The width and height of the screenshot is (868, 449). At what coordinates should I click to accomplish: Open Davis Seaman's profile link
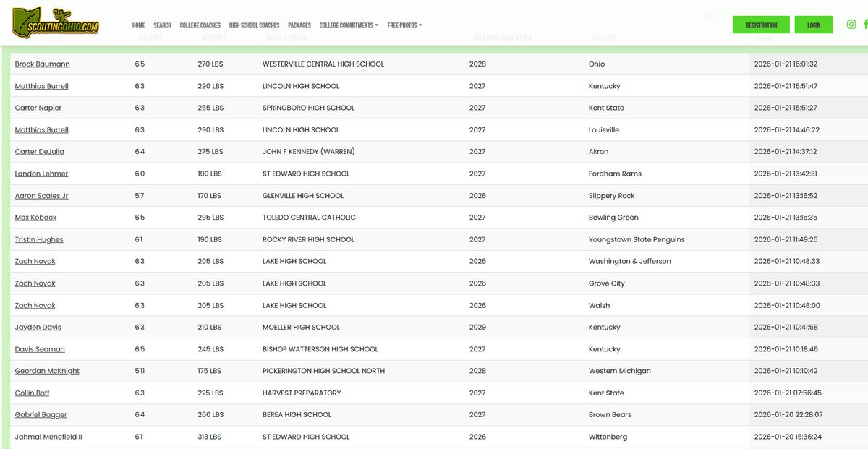(40, 349)
